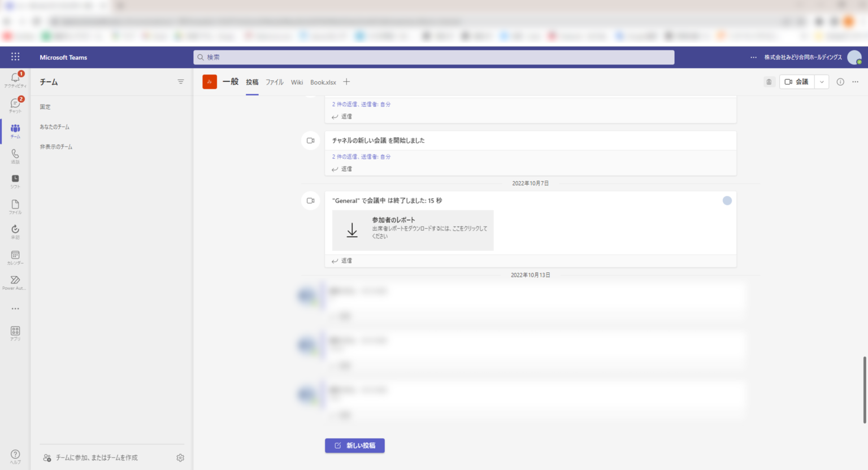Open the app launcher grid icon

(x=15, y=57)
